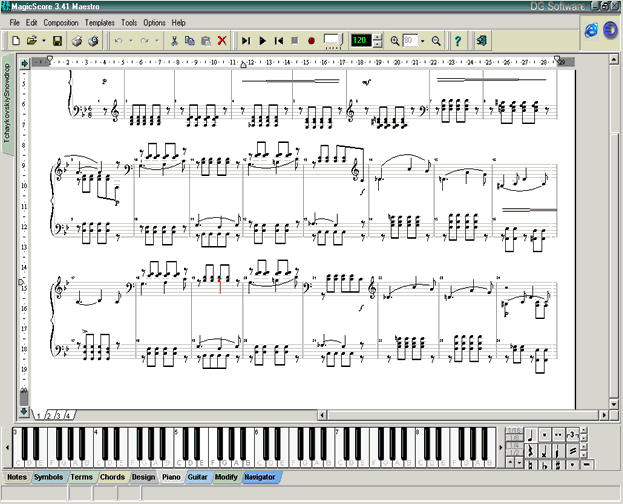This screenshot has height=504, width=623.
Task: Switch to the Navigator tab
Action: pos(260,477)
